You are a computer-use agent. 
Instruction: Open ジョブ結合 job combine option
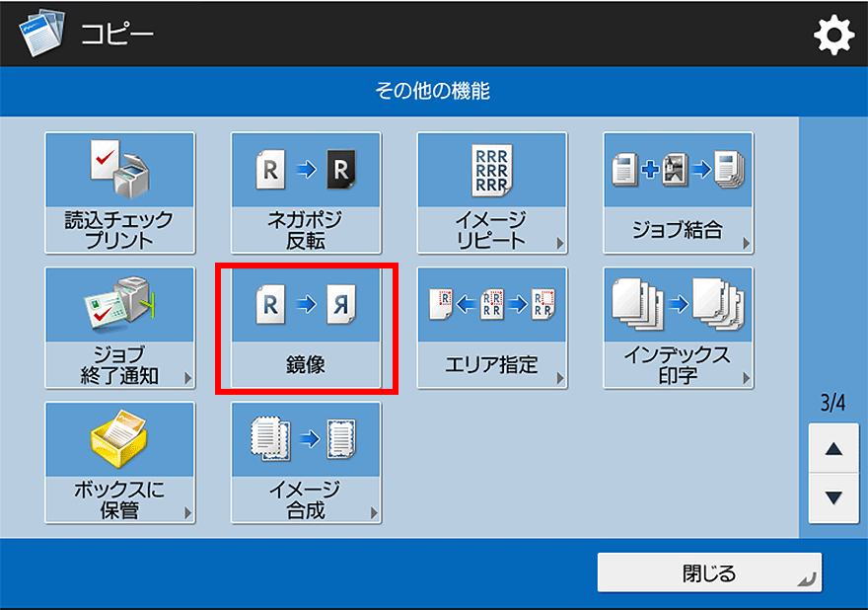tap(678, 192)
